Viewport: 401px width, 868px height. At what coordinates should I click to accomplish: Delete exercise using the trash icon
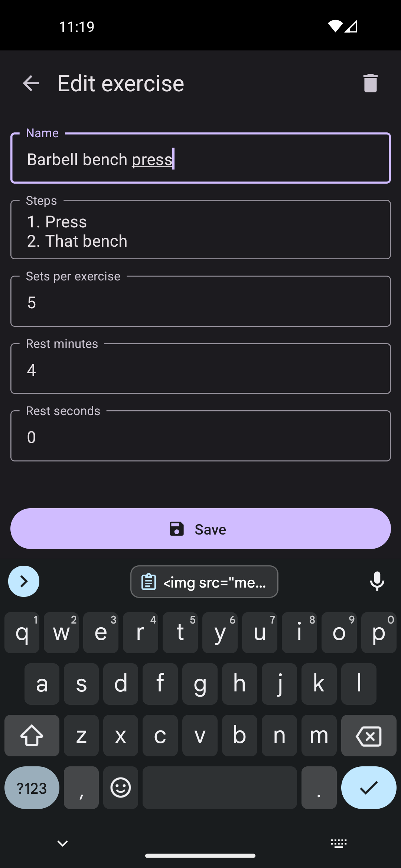[x=370, y=83]
